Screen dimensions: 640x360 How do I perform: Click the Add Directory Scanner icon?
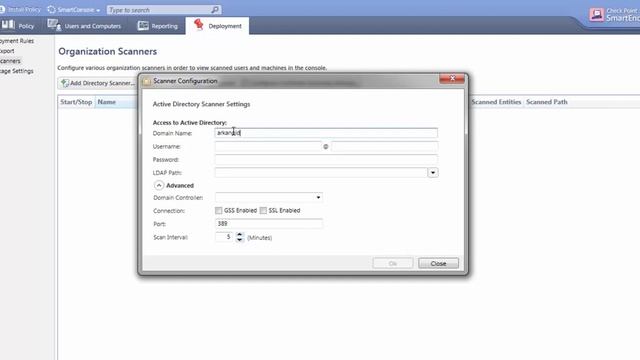pos(65,83)
